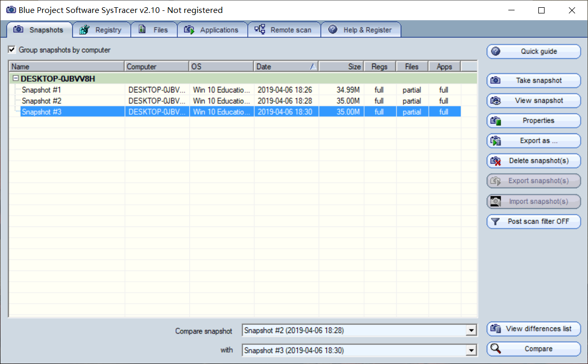Viewport: 588px width, 364px height.
Task: Click the Files column header in list
Action: [x=412, y=66]
